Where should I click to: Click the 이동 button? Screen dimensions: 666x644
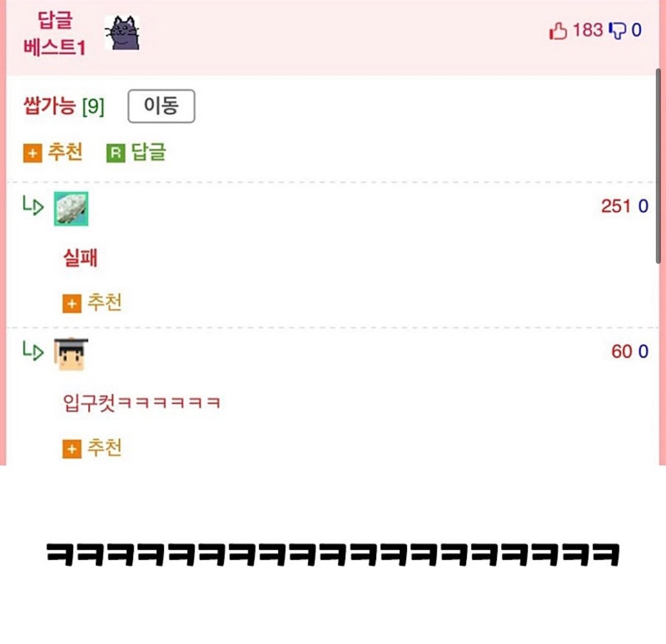pyautogui.click(x=162, y=106)
